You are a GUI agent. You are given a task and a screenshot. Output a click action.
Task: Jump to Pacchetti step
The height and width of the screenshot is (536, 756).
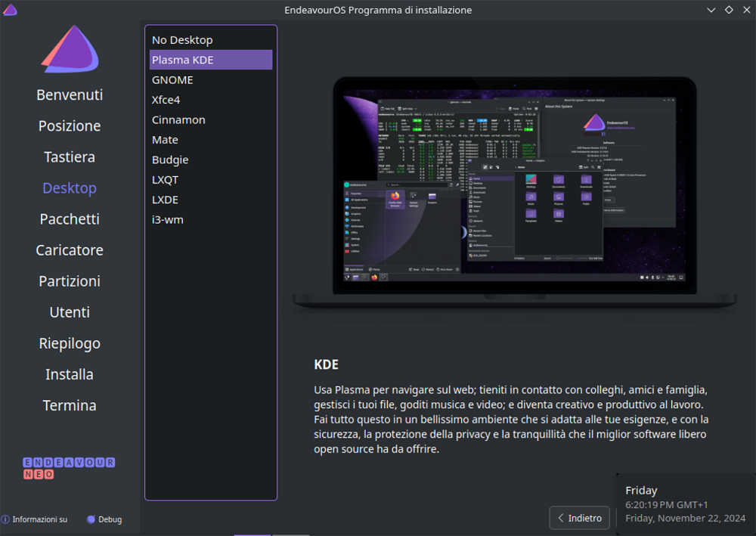click(x=70, y=219)
